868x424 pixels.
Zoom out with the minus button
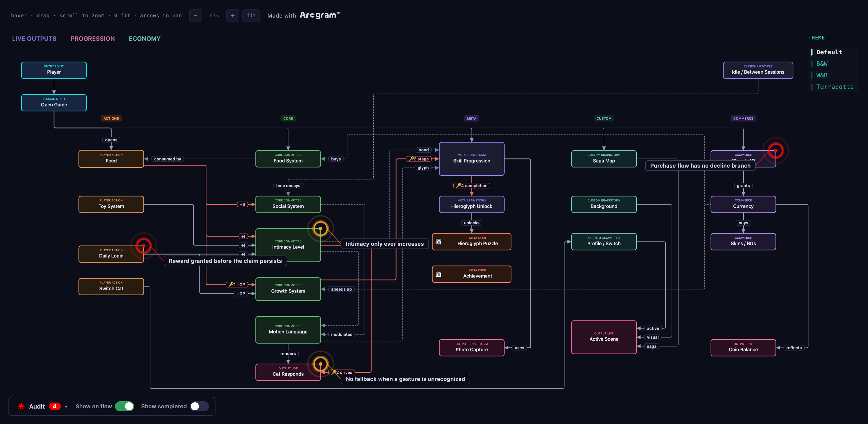[x=195, y=16]
